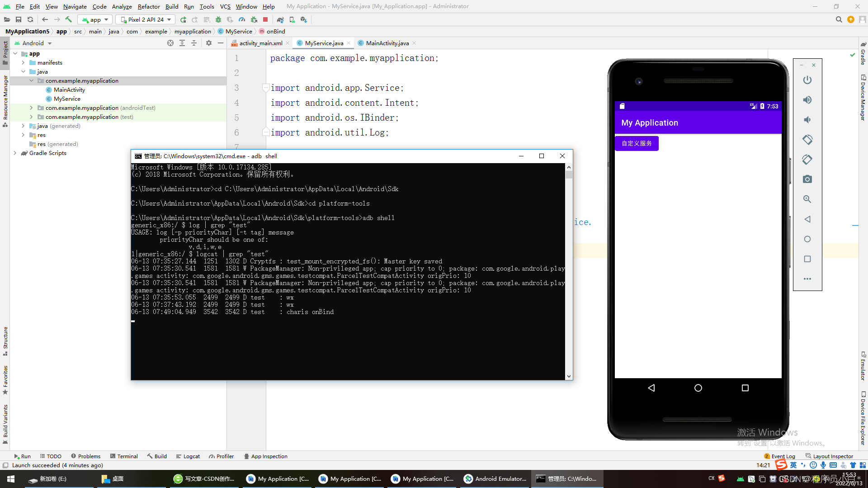Open the run configuration app dropdown

(x=95, y=19)
